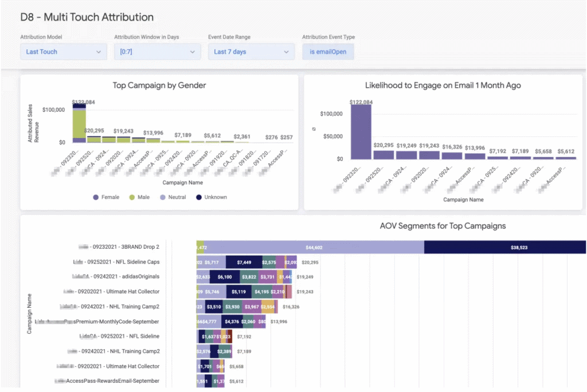Click the 'Top Campaign by Gender' chart title
587x392 pixels.
159,86
